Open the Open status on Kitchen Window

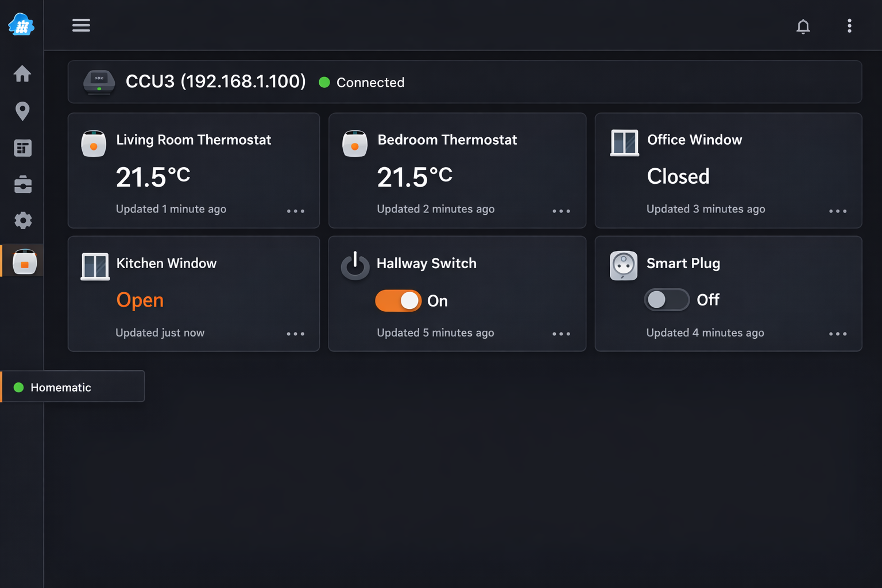coord(140,300)
